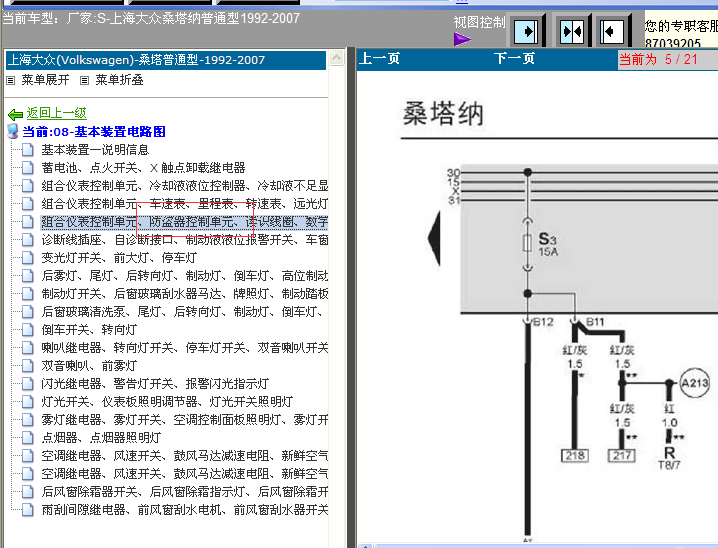The width and height of the screenshot is (718, 548).
Task: Open the 返回上一级 link
Action: click(x=56, y=113)
